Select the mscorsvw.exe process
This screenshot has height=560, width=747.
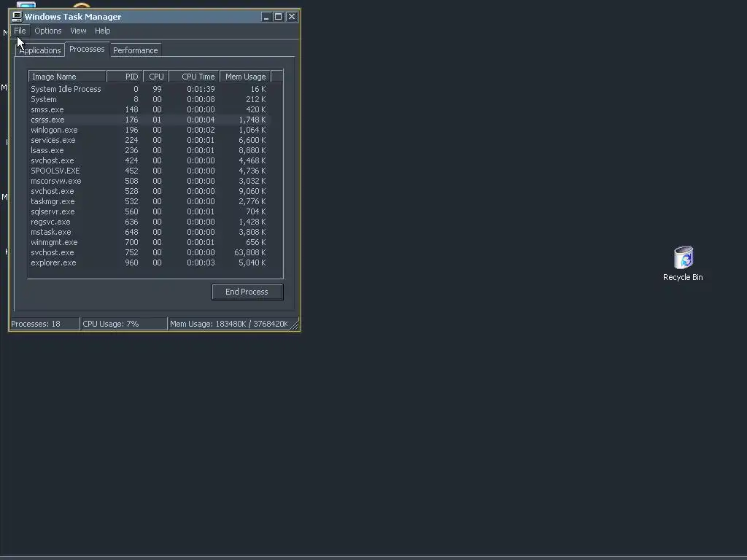click(x=150, y=182)
